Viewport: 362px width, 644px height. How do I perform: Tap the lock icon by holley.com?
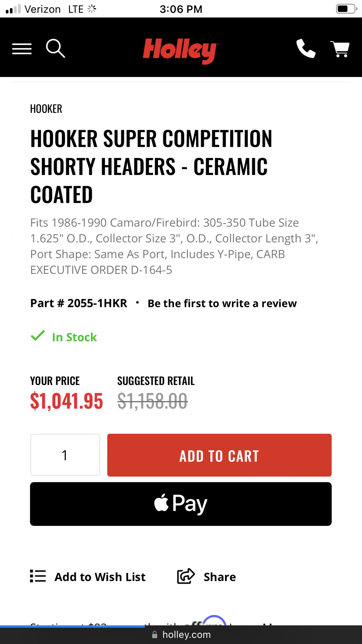pyautogui.click(x=155, y=635)
